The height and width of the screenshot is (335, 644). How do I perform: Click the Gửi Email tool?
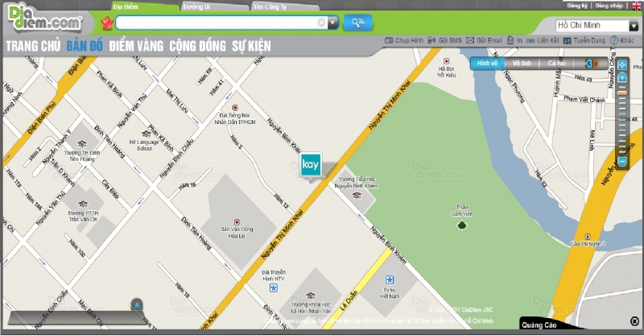click(485, 40)
